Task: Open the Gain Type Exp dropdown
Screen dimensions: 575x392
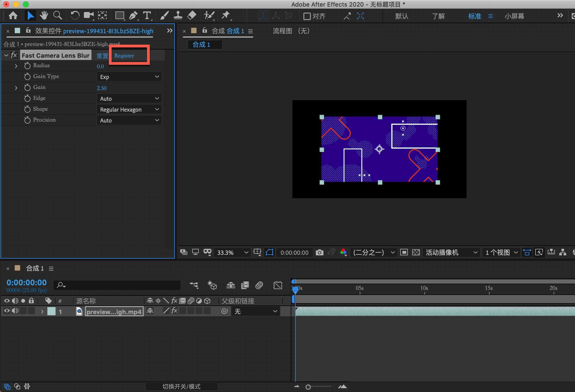Action: (x=129, y=77)
